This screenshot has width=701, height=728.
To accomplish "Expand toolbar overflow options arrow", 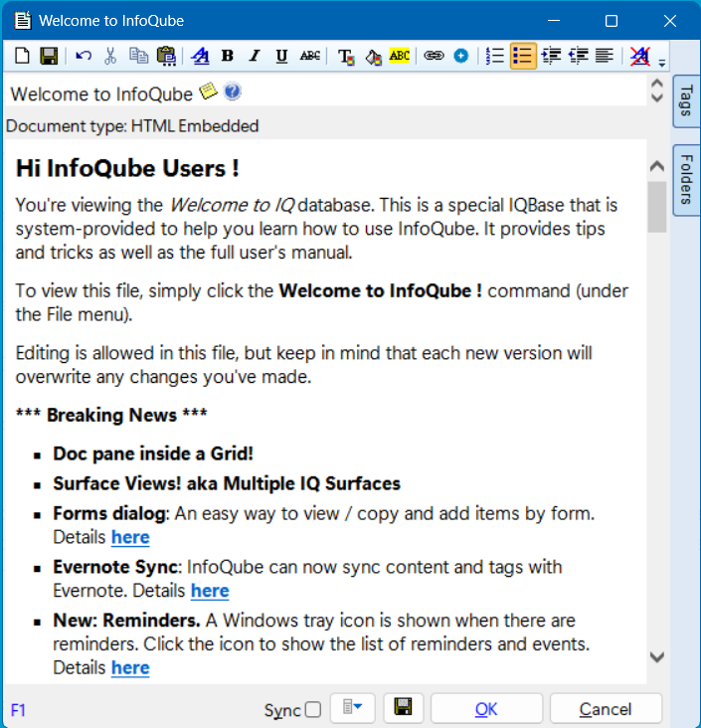I will coord(662,63).
